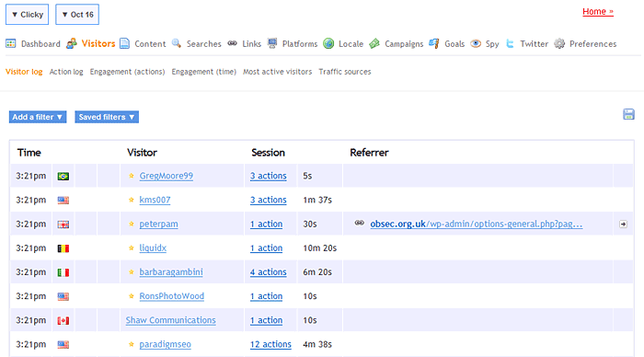Expand the Clicky site dropdown
The height and width of the screenshot is (357, 644).
(x=27, y=15)
